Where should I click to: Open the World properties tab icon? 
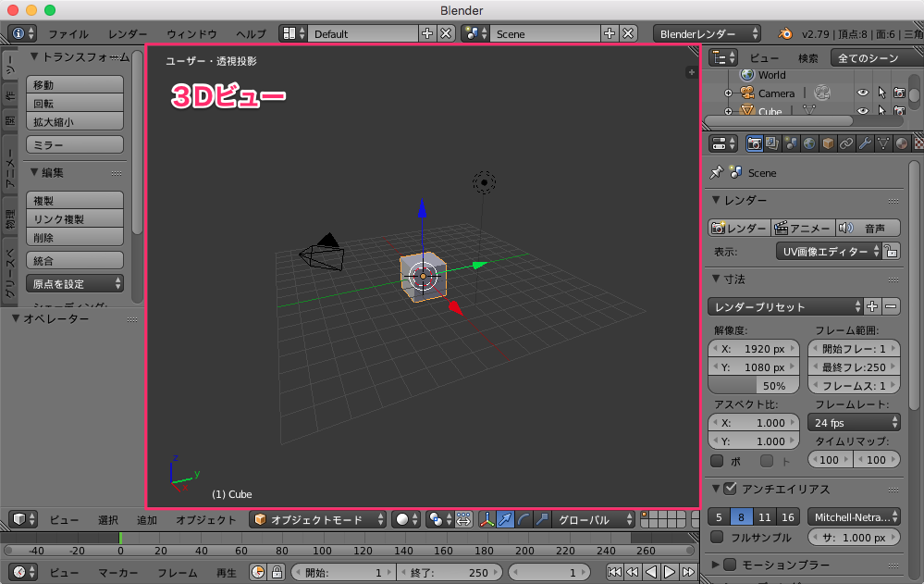[x=809, y=143]
